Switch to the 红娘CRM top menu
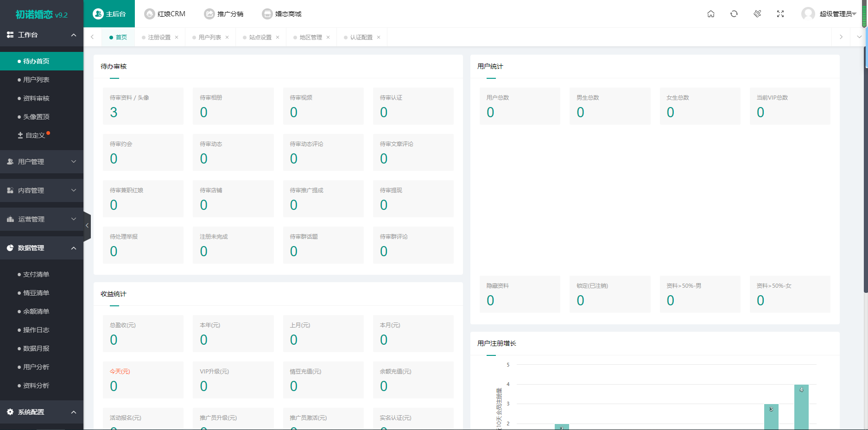 tap(165, 14)
